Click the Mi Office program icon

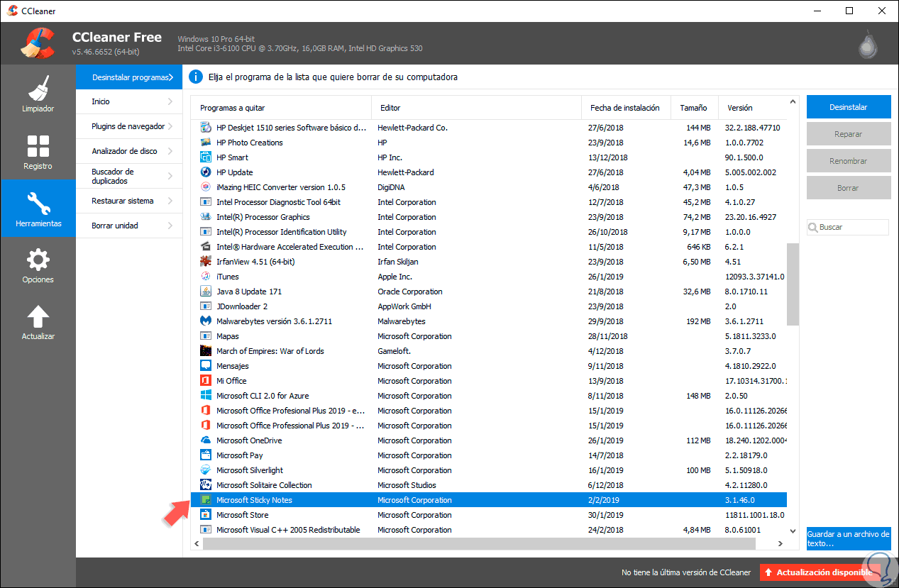[x=206, y=381]
